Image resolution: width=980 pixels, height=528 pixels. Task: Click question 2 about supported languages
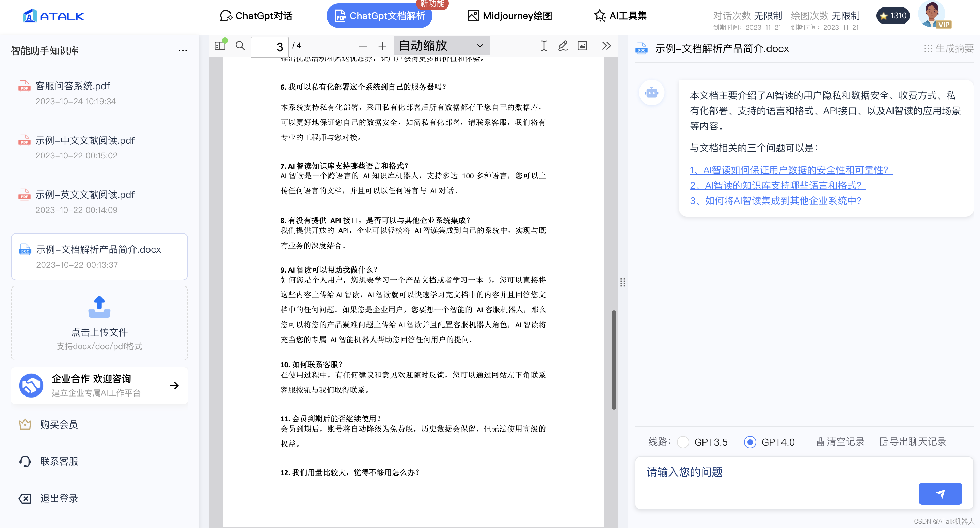[778, 185]
